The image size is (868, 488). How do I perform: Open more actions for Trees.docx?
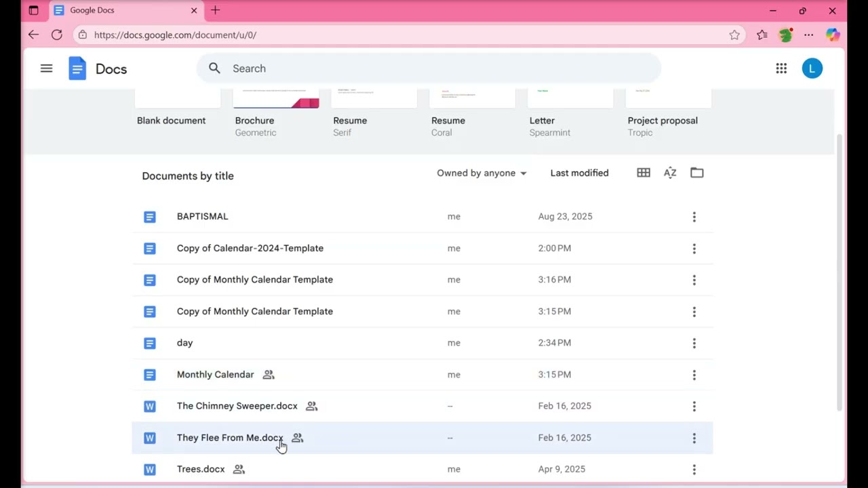pyautogui.click(x=694, y=470)
